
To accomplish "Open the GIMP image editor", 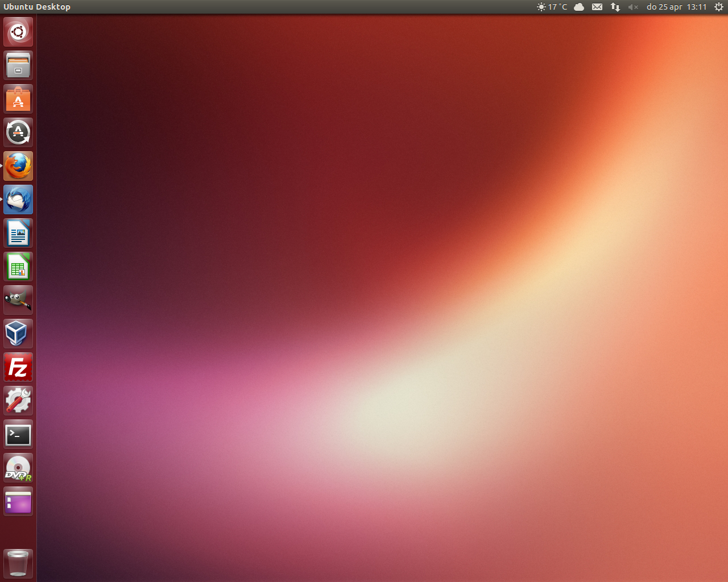I will [18, 300].
